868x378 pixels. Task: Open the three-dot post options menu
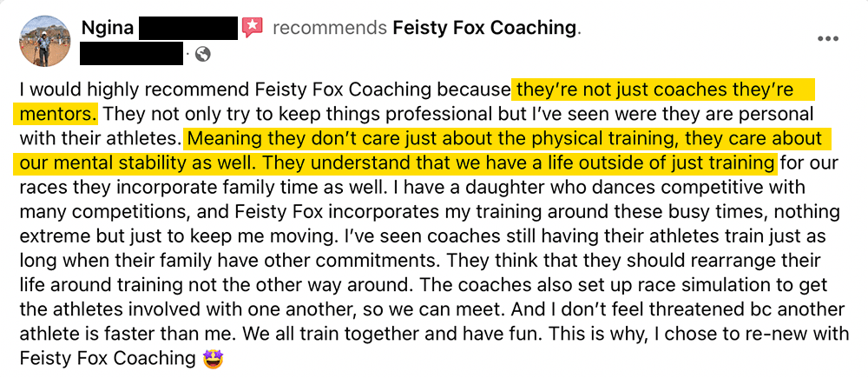pyautogui.click(x=827, y=39)
